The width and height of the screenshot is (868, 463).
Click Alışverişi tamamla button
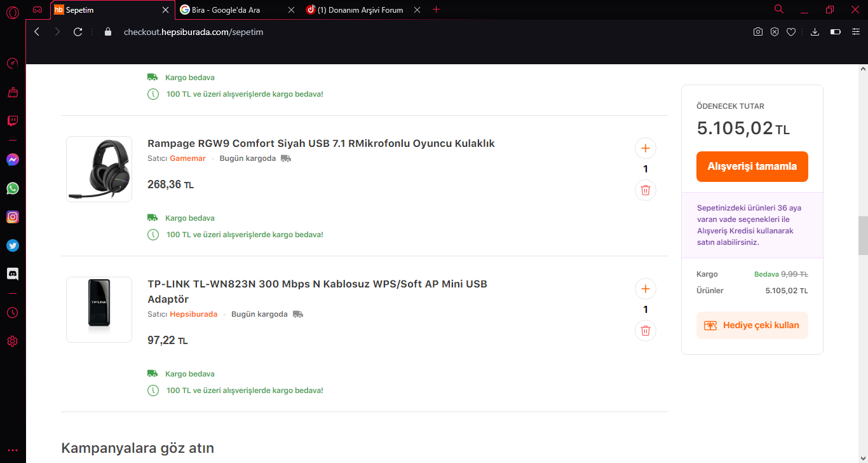(752, 167)
